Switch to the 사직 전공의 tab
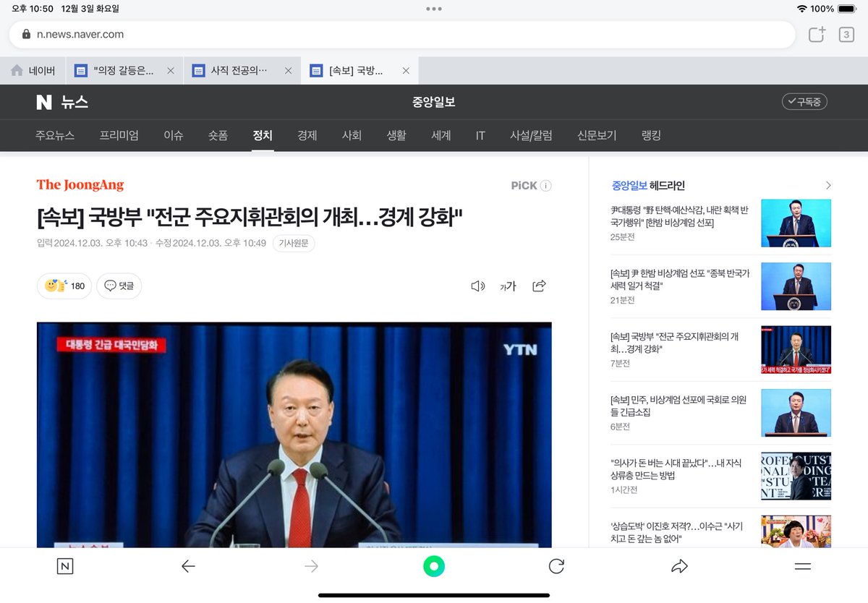Screen dimensions: 868x603 coord(231,71)
